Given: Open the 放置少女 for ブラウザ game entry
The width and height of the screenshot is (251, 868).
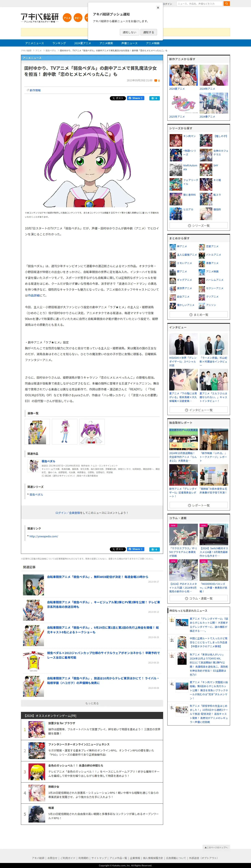Looking at the screenshot, I should click(92, 729).
